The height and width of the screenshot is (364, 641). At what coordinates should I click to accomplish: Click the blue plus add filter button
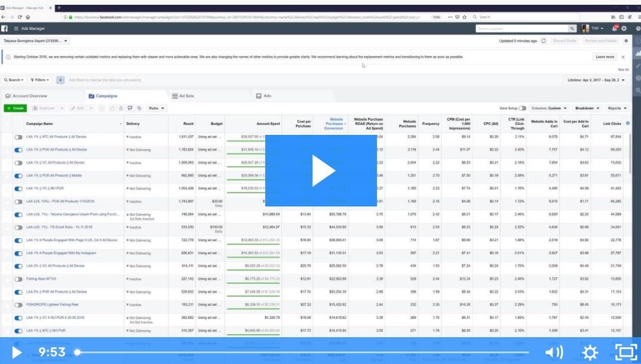click(x=60, y=80)
